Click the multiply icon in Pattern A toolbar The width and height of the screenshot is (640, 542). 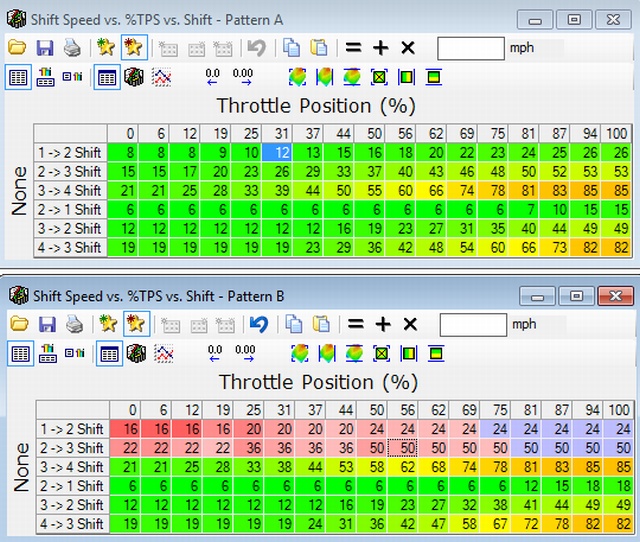408,47
